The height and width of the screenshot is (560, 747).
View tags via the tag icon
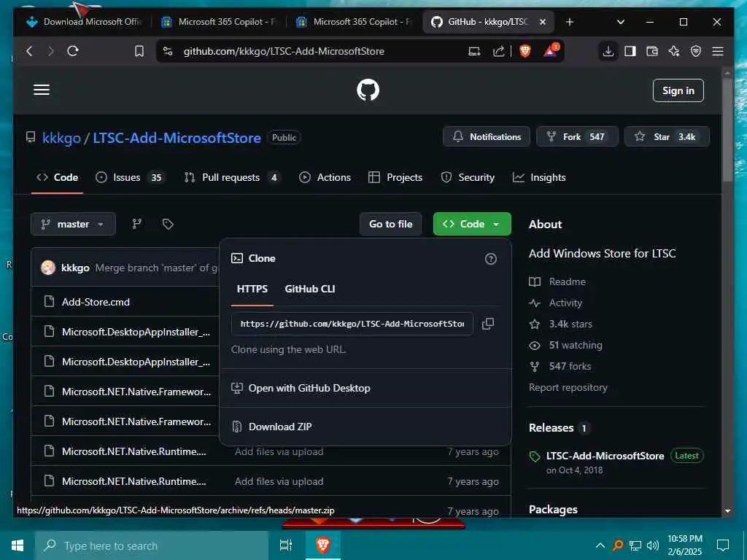(x=168, y=224)
